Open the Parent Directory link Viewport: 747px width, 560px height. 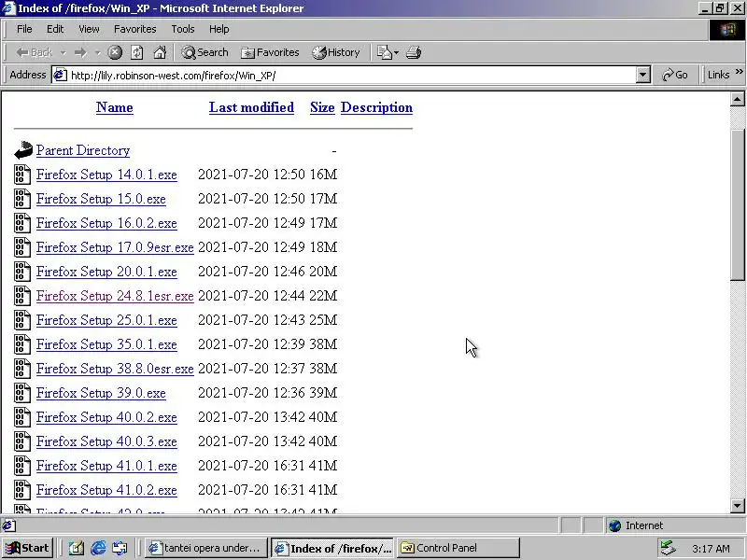(x=83, y=150)
